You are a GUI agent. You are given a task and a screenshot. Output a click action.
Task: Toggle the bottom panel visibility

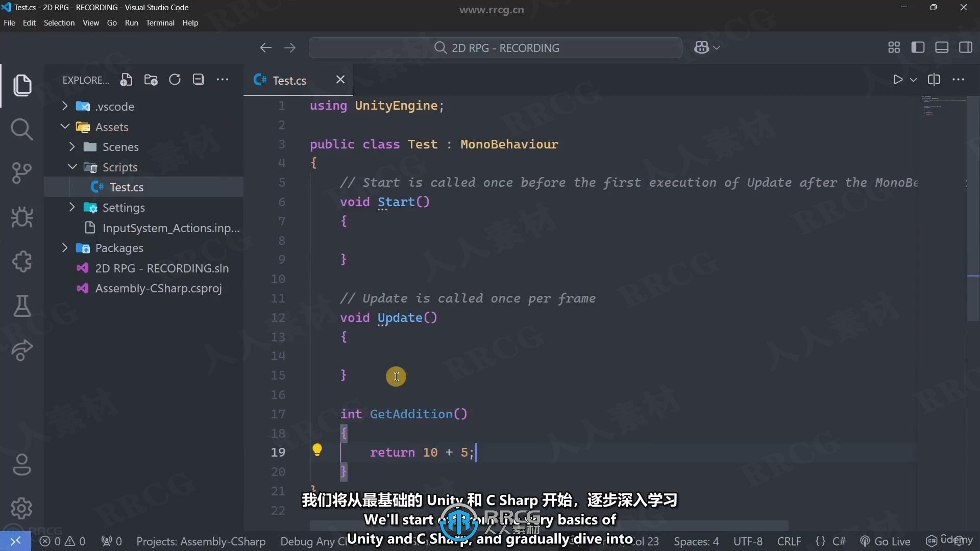pos(942,47)
